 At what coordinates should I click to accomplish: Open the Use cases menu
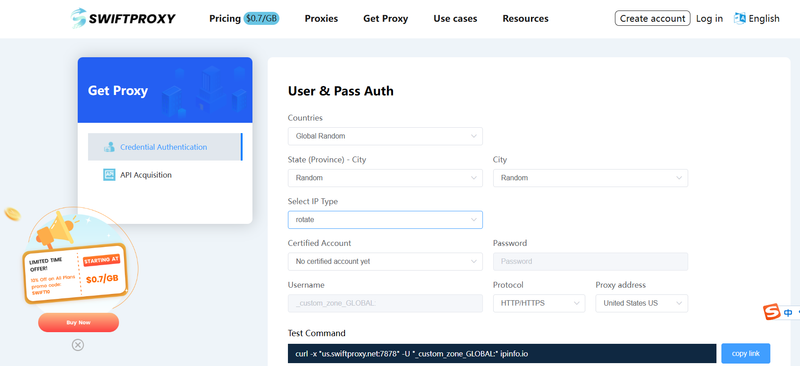(456, 18)
